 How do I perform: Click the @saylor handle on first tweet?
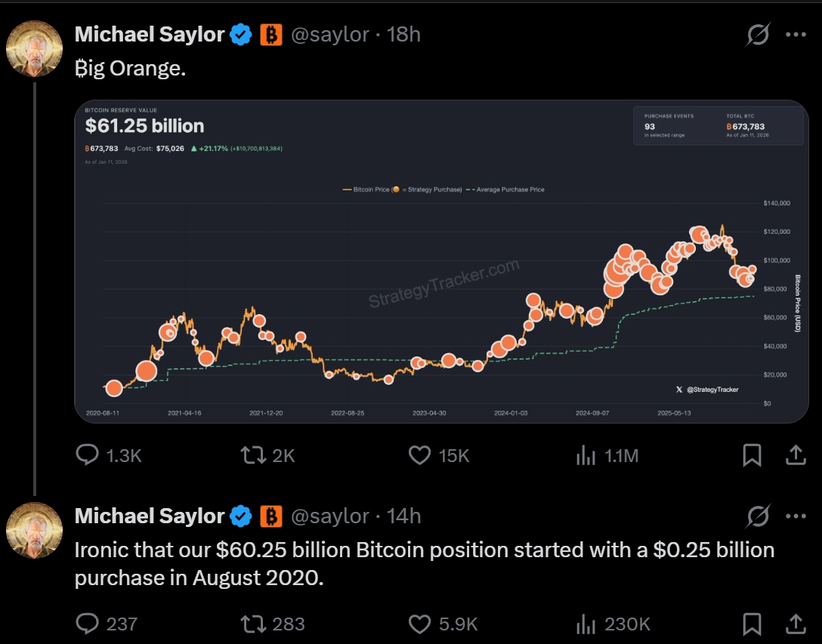point(330,34)
